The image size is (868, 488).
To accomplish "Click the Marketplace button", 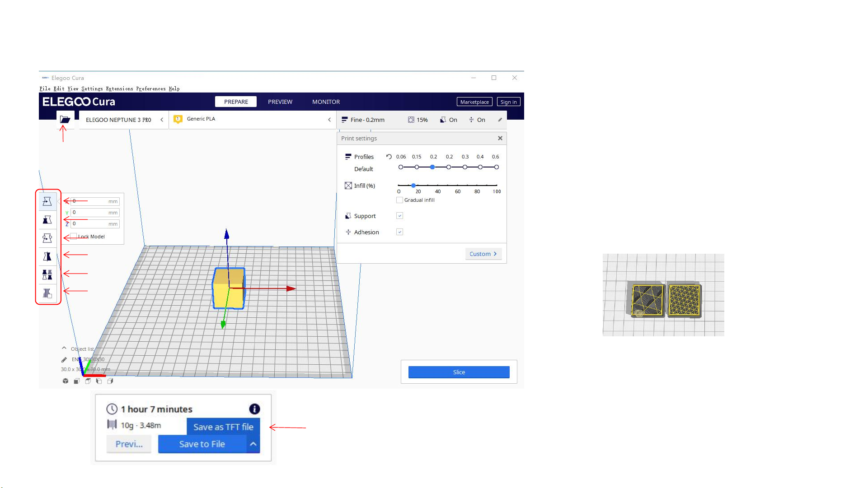I will (x=474, y=102).
